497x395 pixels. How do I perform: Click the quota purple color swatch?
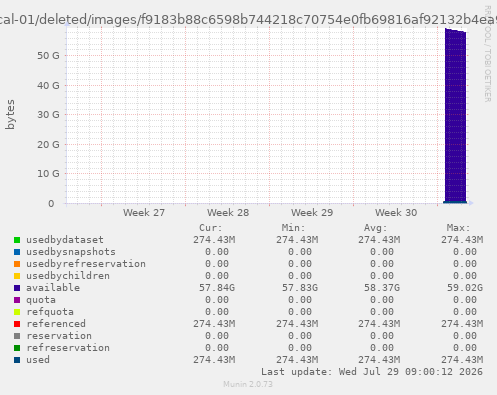pyautogui.click(x=17, y=300)
